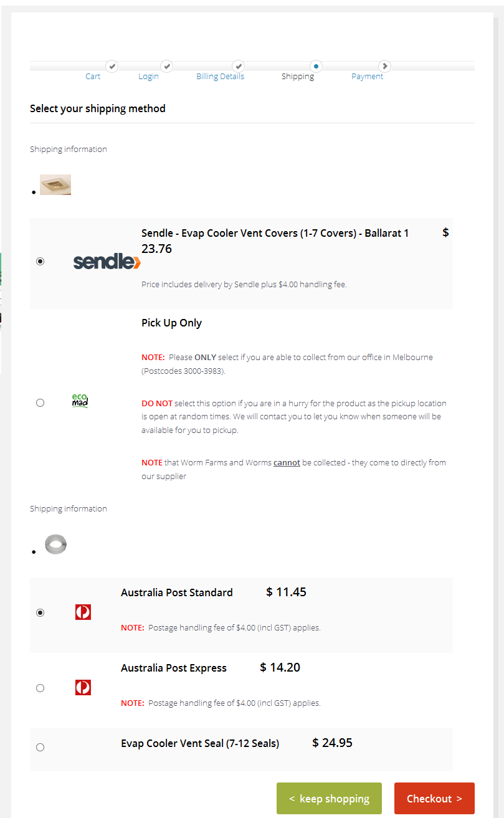504x818 pixels.
Task: Open the Login step link
Action: coord(148,77)
